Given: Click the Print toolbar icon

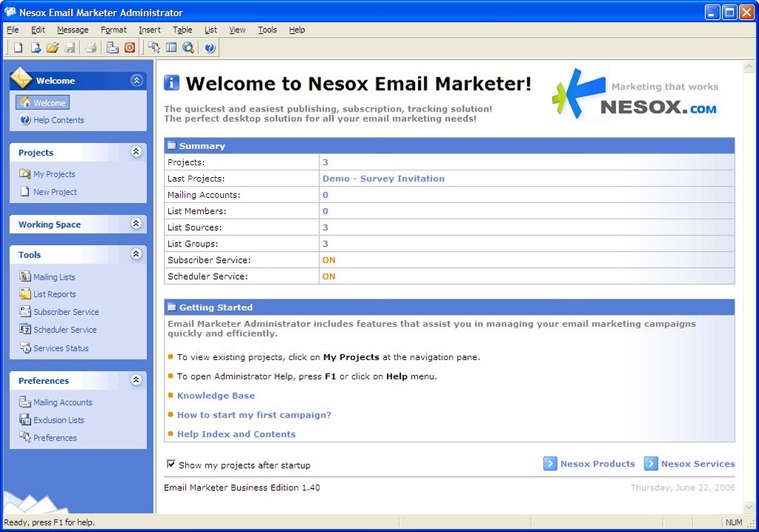Looking at the screenshot, I should tap(91, 47).
